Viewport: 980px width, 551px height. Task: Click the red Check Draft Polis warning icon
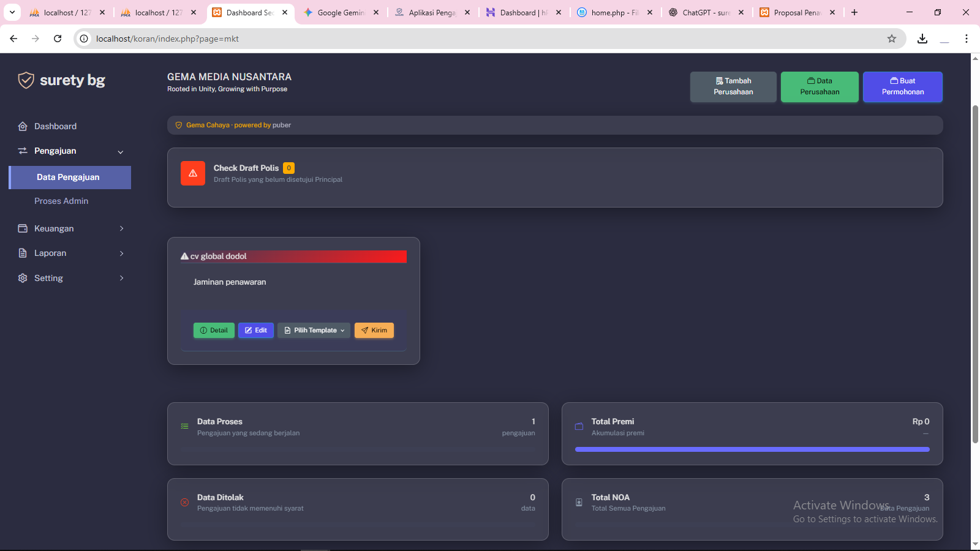coord(193,173)
